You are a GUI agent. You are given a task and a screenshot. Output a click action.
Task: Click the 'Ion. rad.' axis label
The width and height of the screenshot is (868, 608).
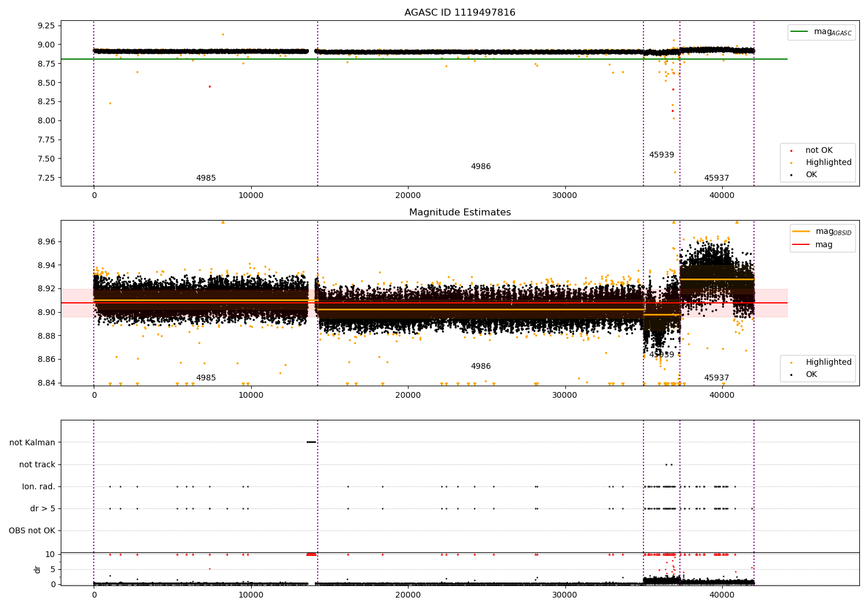(39, 487)
